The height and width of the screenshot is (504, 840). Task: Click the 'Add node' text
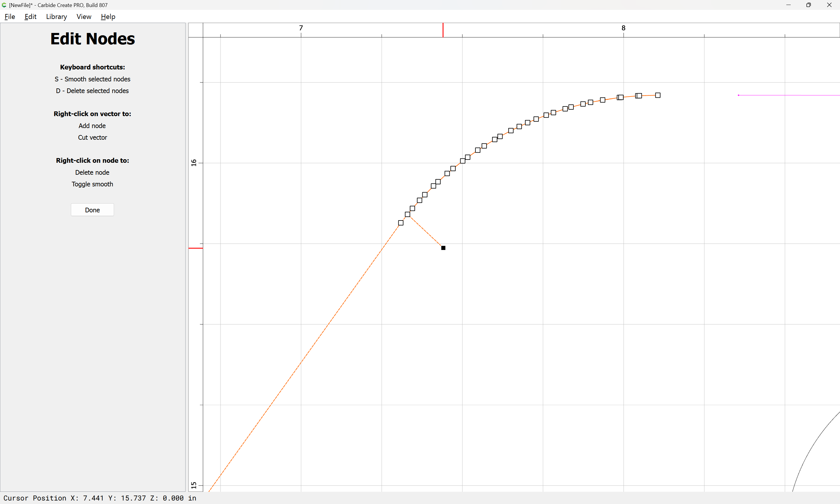[92, 126]
